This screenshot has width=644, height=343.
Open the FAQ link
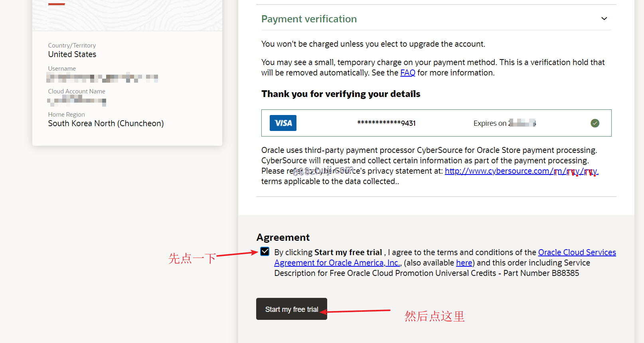(408, 73)
